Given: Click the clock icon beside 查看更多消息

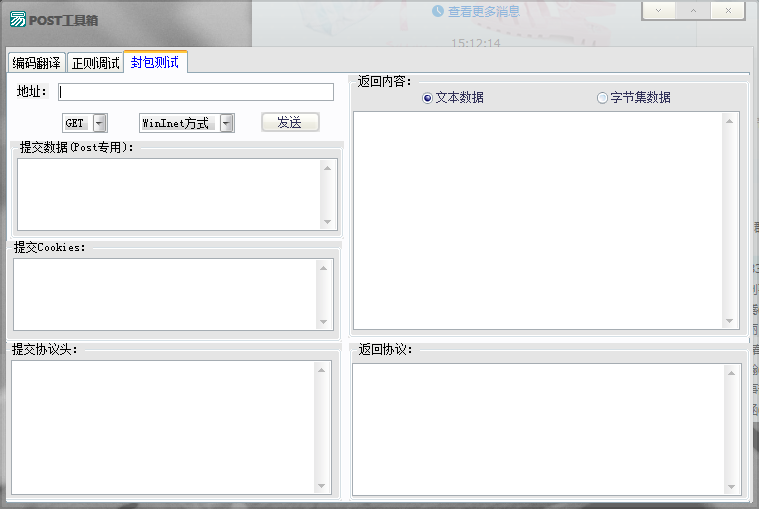Looking at the screenshot, I should coord(438,11).
